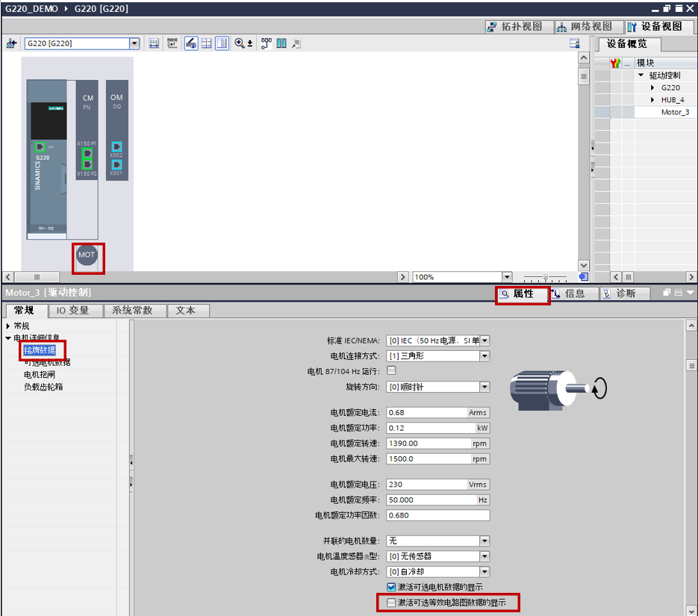This screenshot has width=698, height=616.
Task: Switch to the IO 变量 tab
Action: click(72, 311)
